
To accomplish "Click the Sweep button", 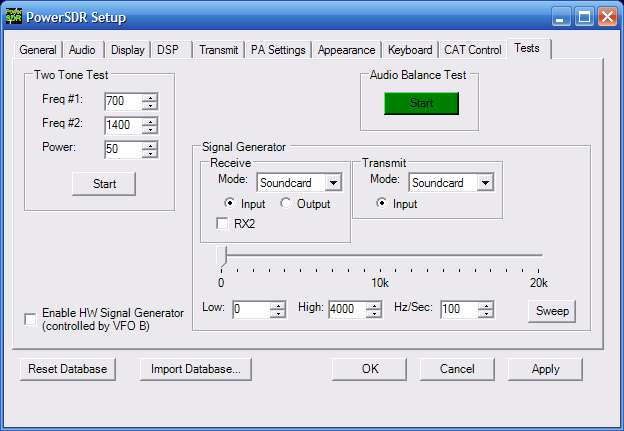I will pos(552,311).
